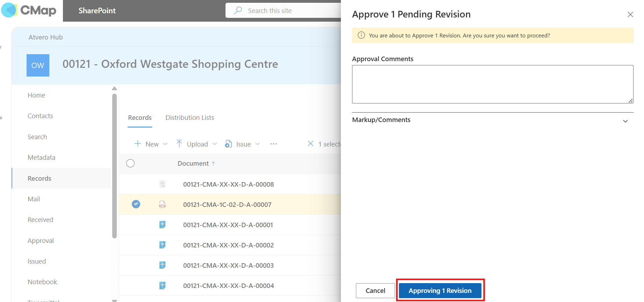Click the Atvero Hub link
Image resolution: width=644 pixels, height=302 pixels.
tap(46, 37)
